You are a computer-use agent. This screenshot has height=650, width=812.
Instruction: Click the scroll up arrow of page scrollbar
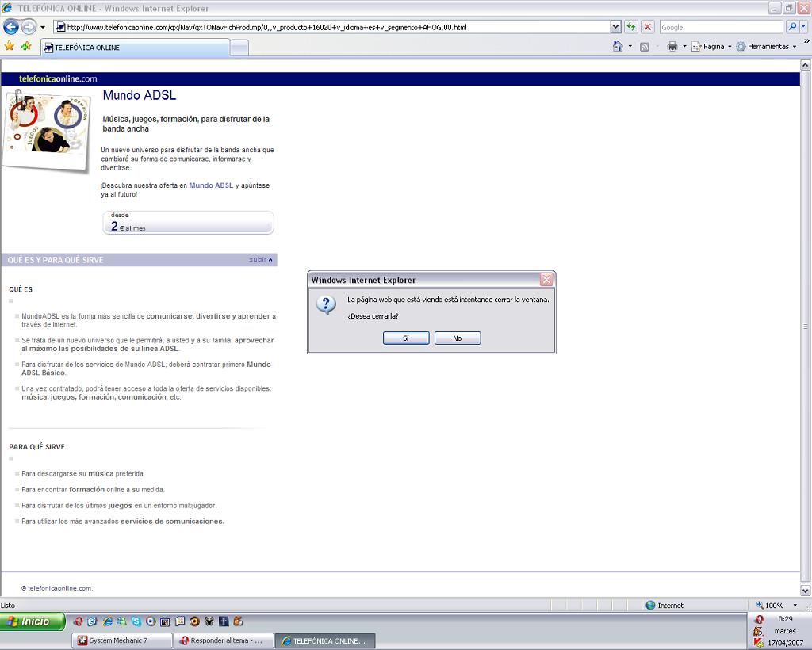coord(806,65)
